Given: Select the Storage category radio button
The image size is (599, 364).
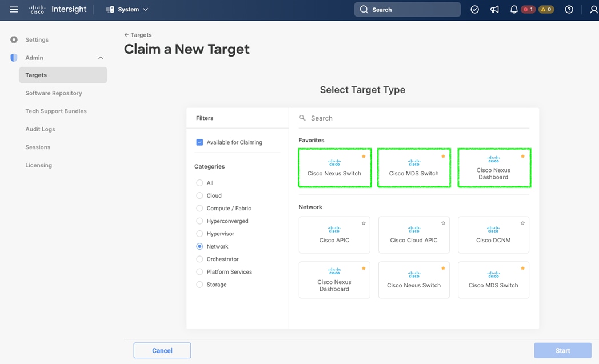Looking at the screenshot, I should pos(199,285).
